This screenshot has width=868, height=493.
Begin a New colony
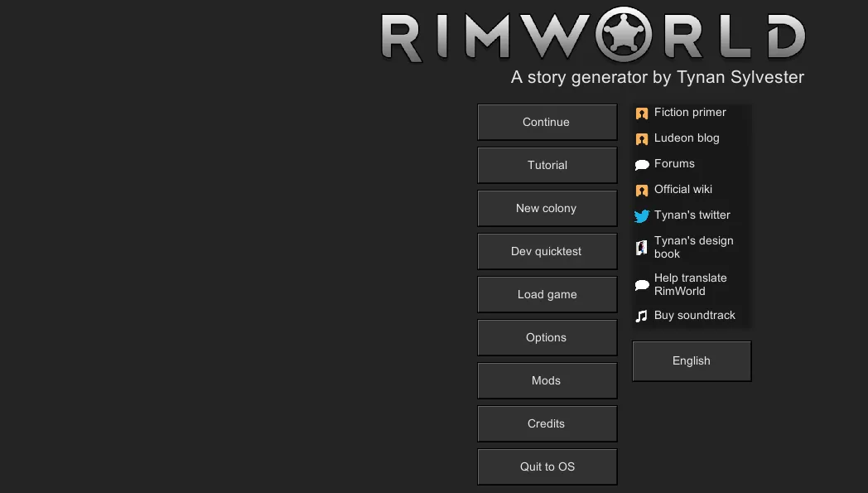pos(547,208)
